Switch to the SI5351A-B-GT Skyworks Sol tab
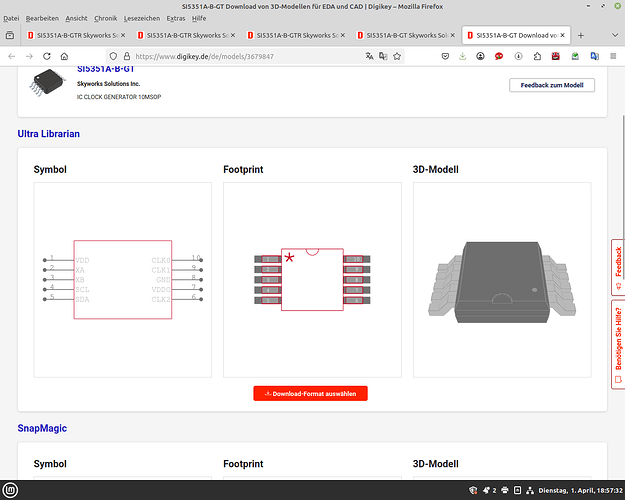 [406, 35]
